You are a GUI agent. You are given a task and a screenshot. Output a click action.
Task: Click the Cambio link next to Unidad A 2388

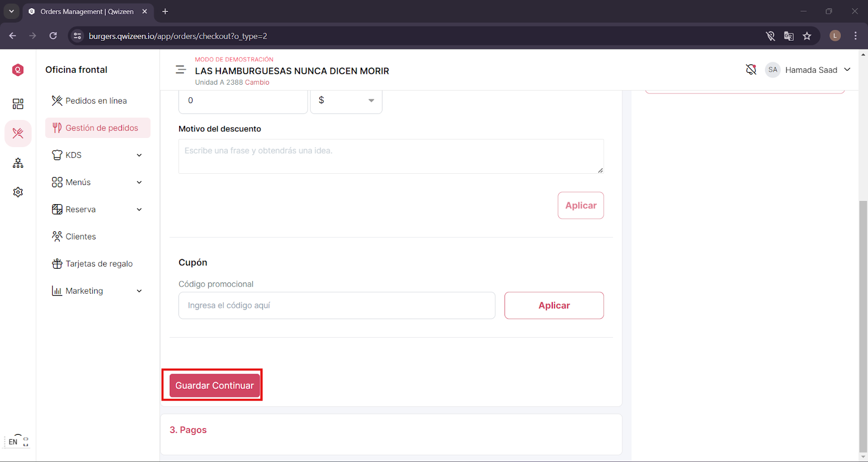tap(257, 83)
